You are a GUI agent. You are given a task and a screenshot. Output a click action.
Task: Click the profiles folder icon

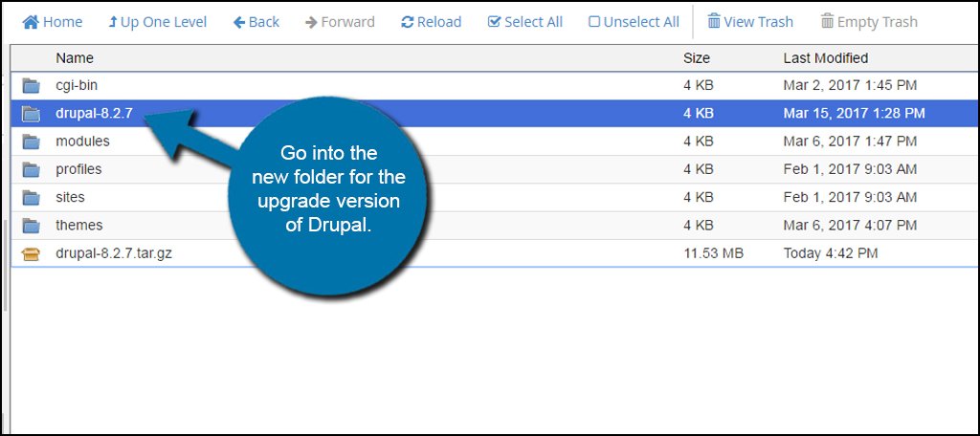click(x=31, y=169)
